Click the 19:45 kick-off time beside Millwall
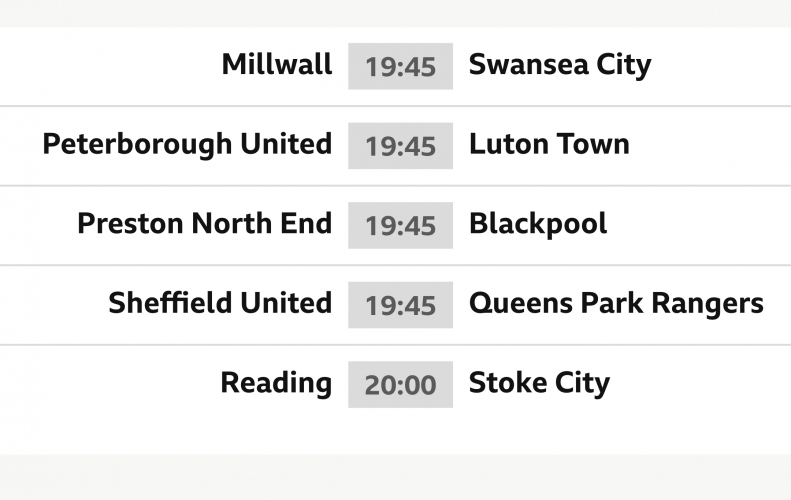 (400, 66)
